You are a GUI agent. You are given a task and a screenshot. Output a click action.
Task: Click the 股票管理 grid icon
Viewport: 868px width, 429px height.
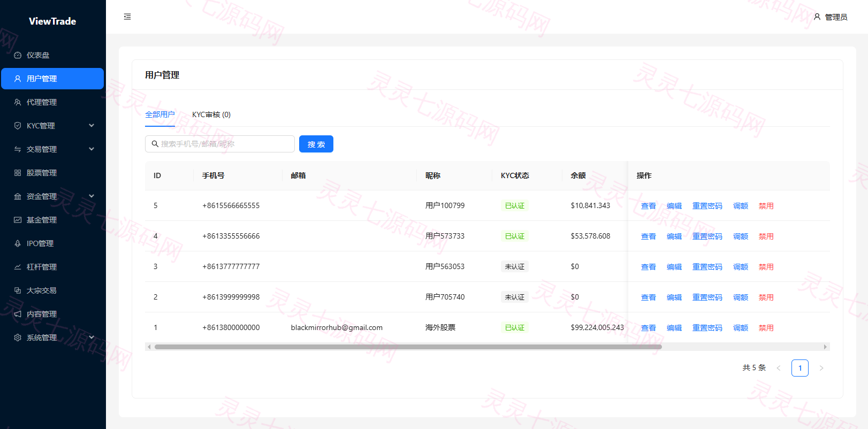18,173
